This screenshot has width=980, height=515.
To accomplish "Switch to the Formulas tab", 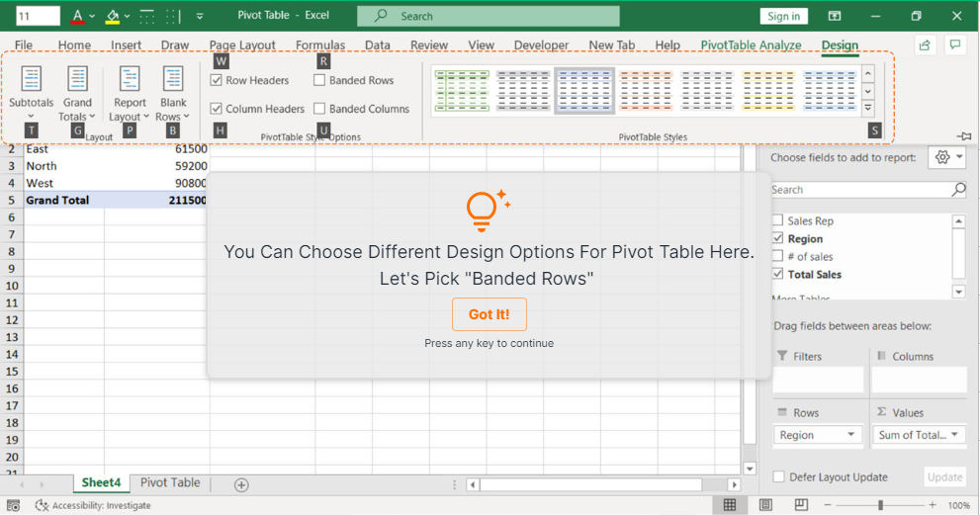I will point(320,45).
